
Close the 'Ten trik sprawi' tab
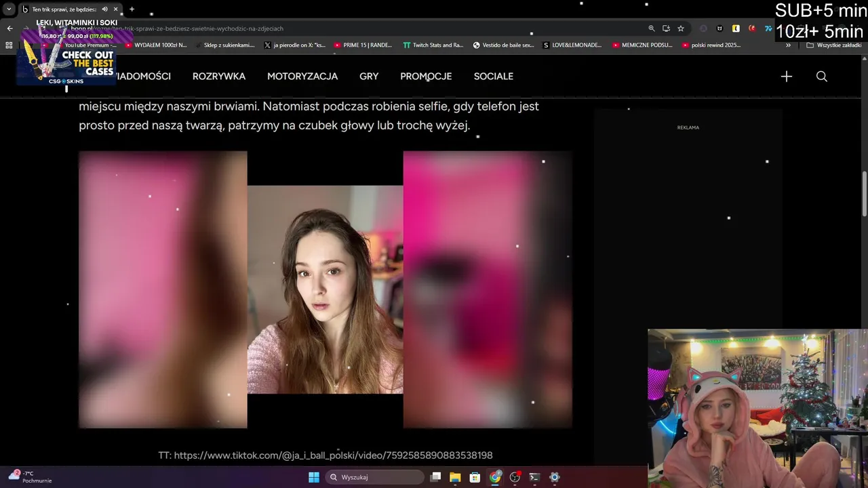click(x=116, y=9)
